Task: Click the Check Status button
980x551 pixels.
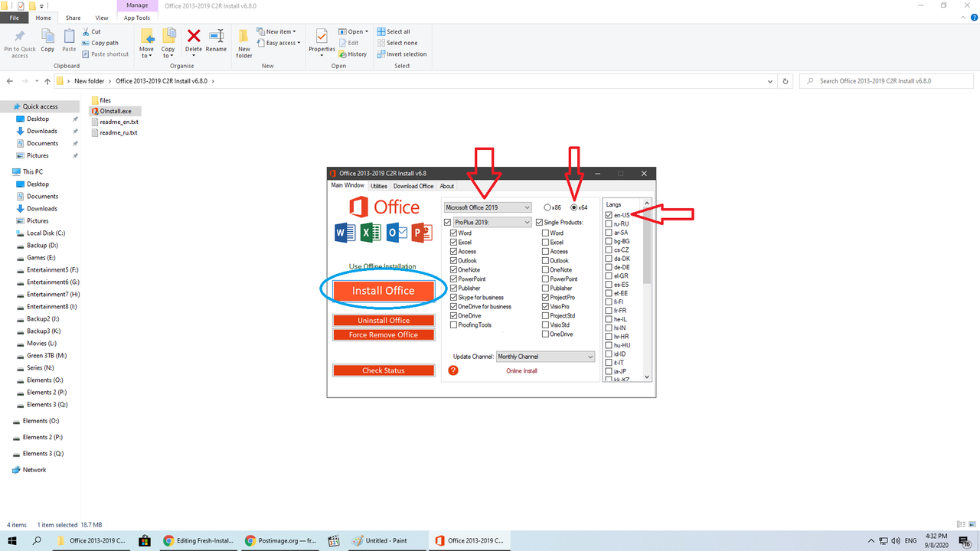Action: (x=384, y=370)
